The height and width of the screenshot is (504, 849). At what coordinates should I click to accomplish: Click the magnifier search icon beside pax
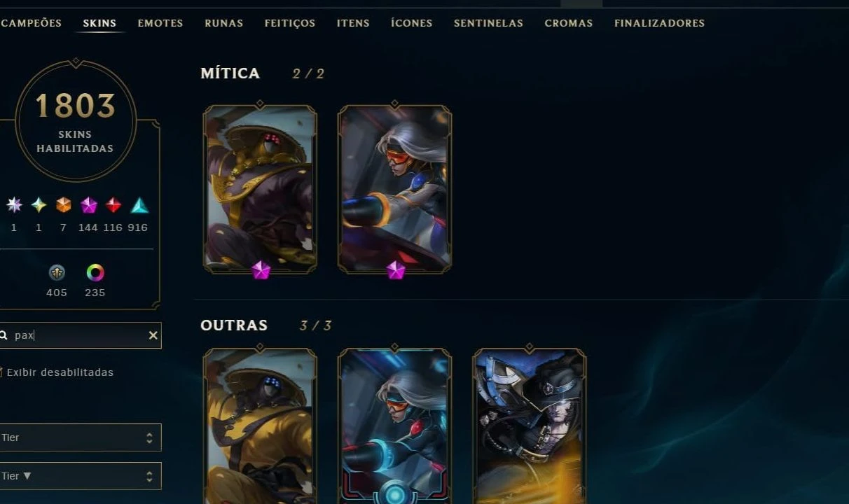[x=4, y=335]
